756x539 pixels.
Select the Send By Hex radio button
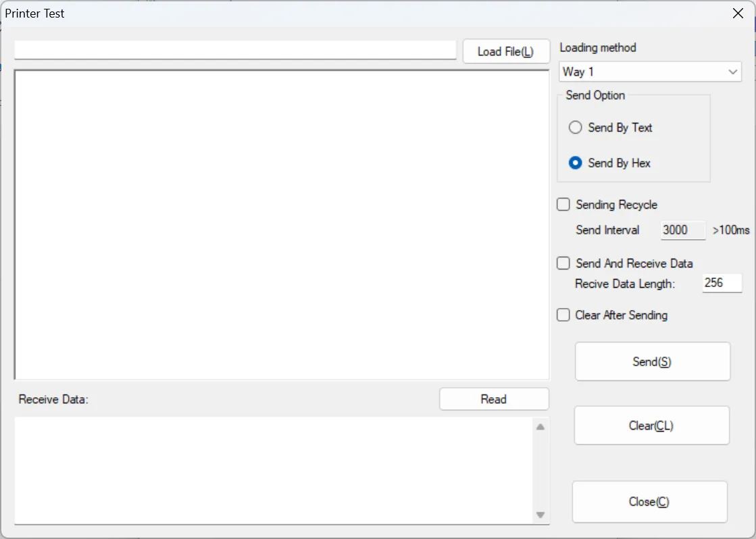click(576, 163)
